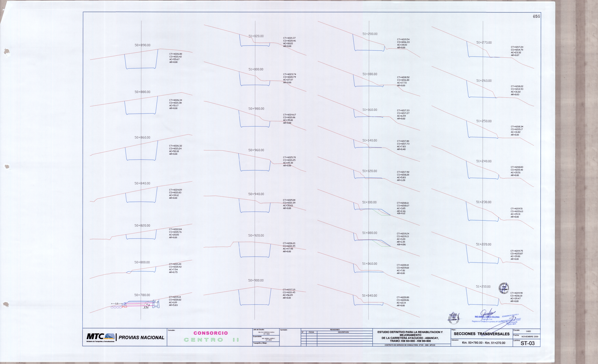Viewport: 598px width, 364px height.
Task: Click the "FECHA" column header
Action: click(x=311, y=332)
